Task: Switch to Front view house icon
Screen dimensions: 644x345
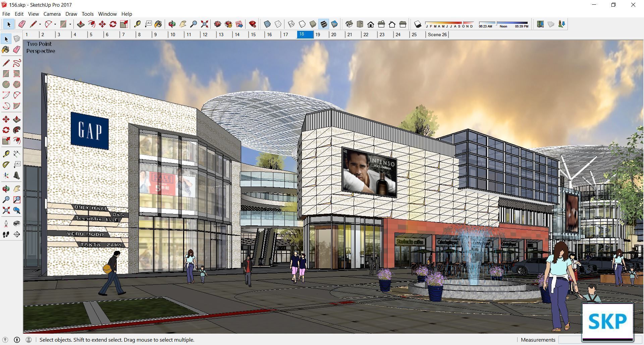Action: [x=371, y=24]
